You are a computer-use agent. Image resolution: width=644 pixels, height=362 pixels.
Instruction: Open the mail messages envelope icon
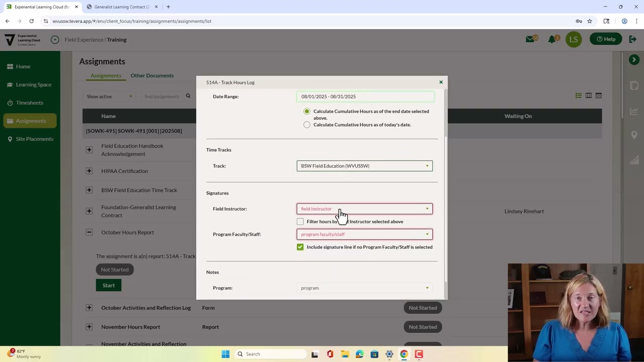click(x=530, y=39)
